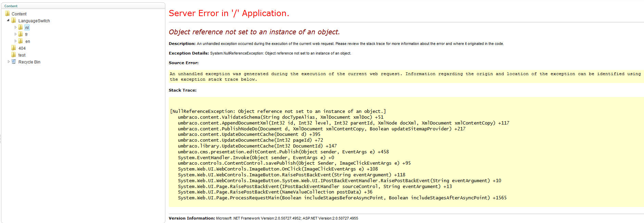Image resolution: width=644 pixels, height=223 pixels.
Task: Select the nl language node
Action: click(x=27, y=28)
